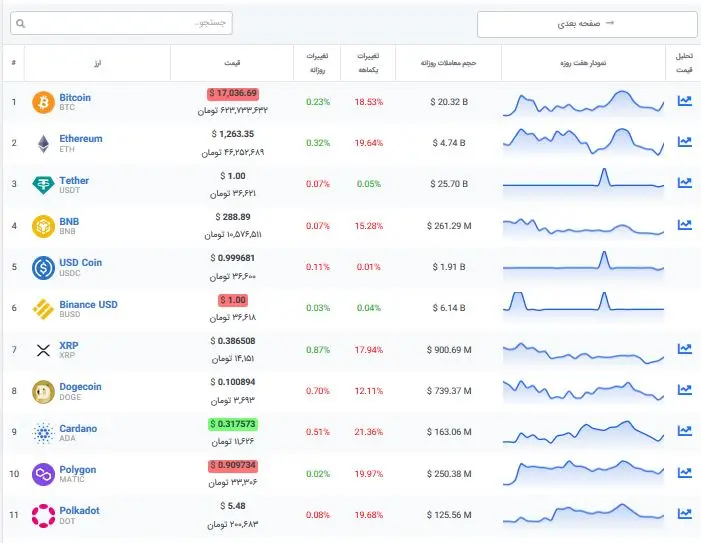Sort by daily volume (حجم معاملات روزانه) header
This screenshot has width=701, height=543.
click(x=448, y=63)
